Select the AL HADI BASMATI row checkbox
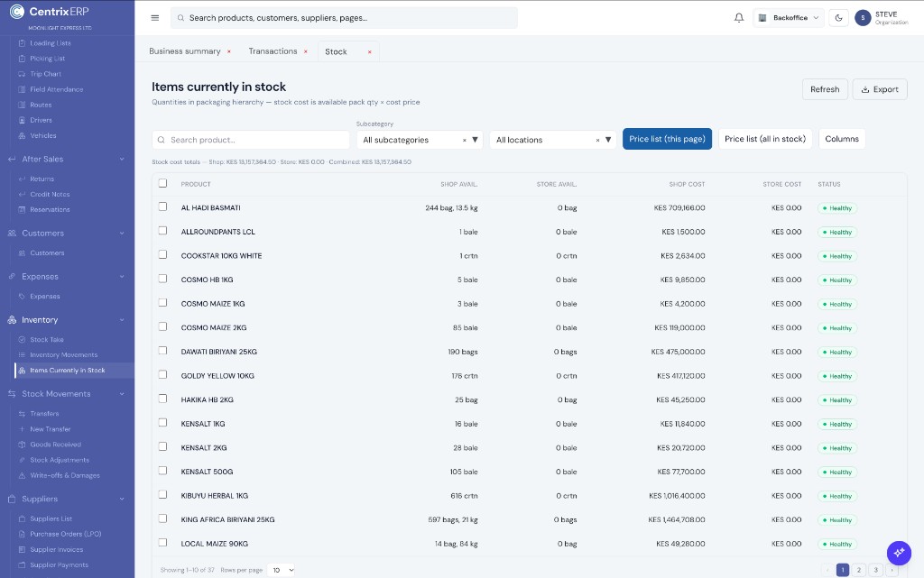This screenshot has height=578, width=924. 162,207
